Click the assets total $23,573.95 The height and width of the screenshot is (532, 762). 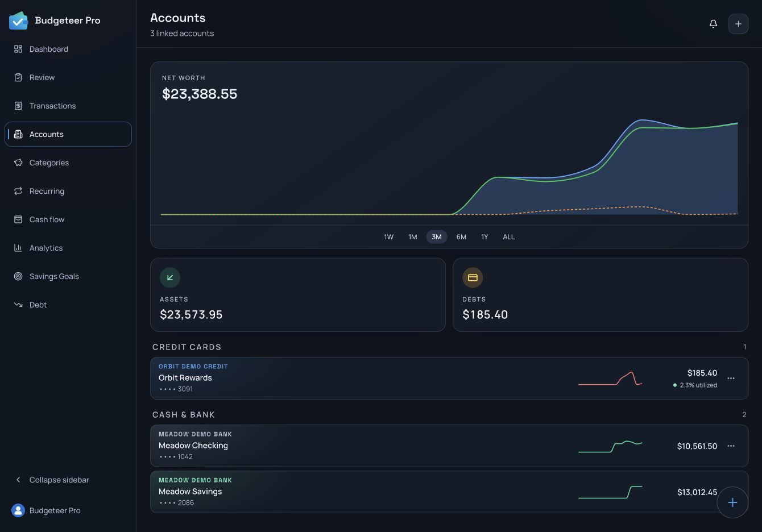point(191,315)
